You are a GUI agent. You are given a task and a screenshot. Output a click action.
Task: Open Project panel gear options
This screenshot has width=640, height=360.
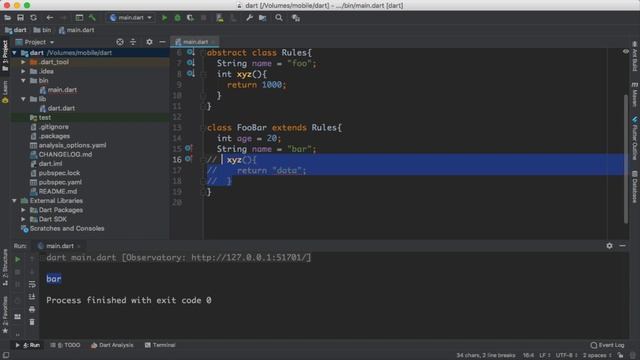[x=149, y=42]
